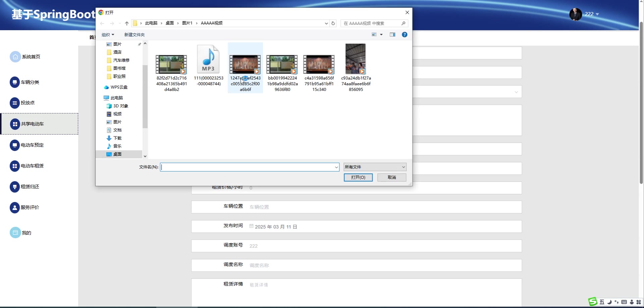The height and width of the screenshot is (308, 644).
Task: Open the address bar path history dropdown
Action: tap(326, 23)
